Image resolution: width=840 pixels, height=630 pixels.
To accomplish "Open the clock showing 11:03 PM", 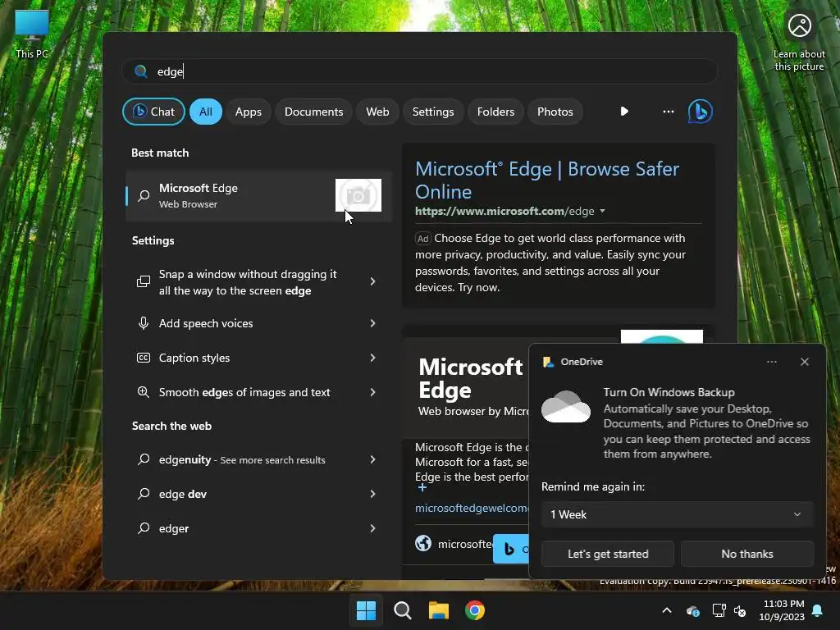I will coord(782,610).
